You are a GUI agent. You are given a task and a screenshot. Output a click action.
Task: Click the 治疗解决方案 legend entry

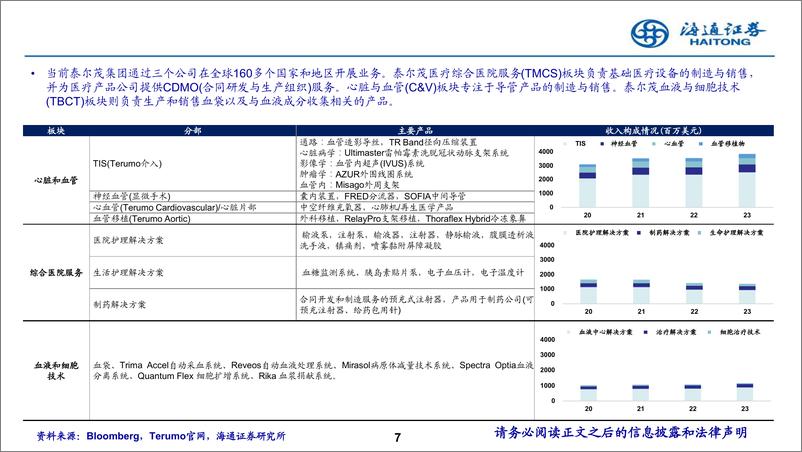[671, 332]
